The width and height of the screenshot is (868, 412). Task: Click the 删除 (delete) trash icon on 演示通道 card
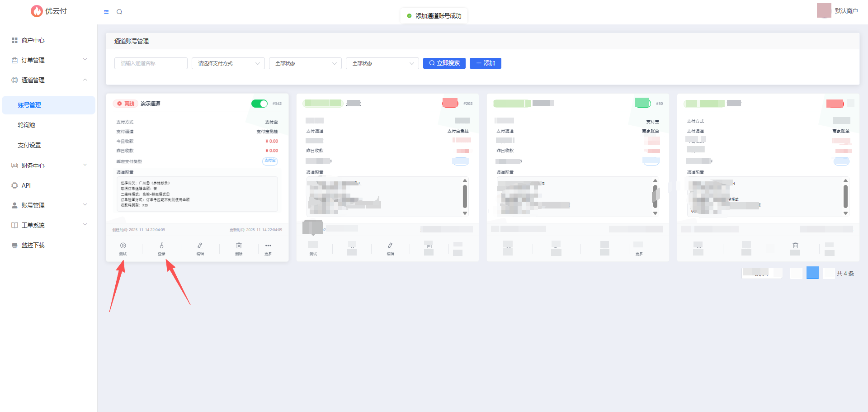point(239,246)
